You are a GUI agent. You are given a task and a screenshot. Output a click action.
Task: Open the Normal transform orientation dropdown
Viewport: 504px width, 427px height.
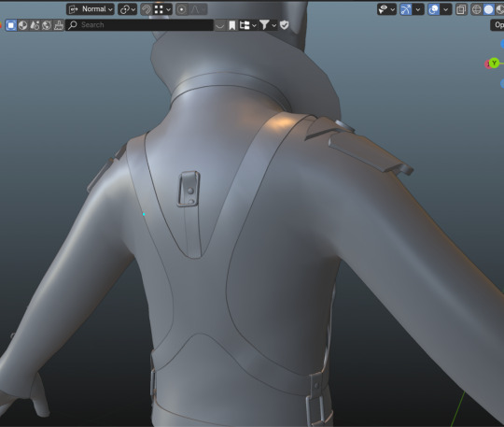91,9
